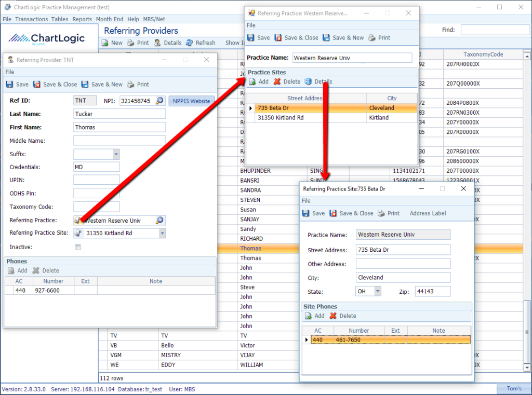Click the Find input field
This screenshot has width=532, height=395.
[x=495, y=30]
